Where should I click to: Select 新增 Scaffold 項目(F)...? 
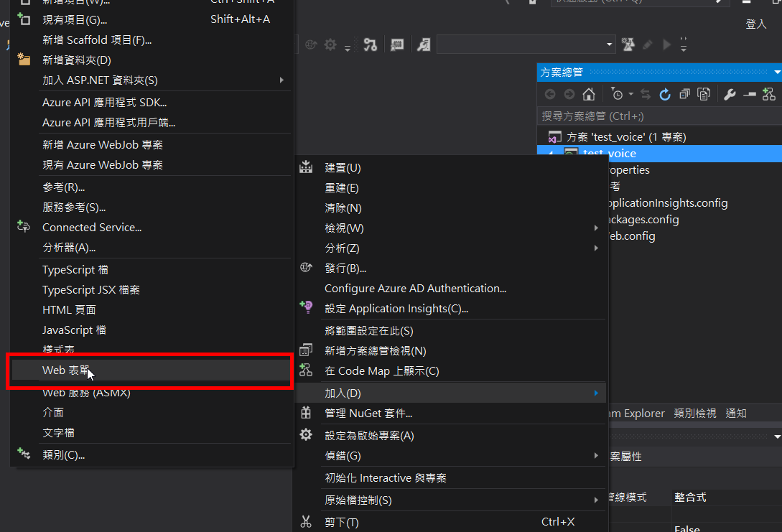149,40
